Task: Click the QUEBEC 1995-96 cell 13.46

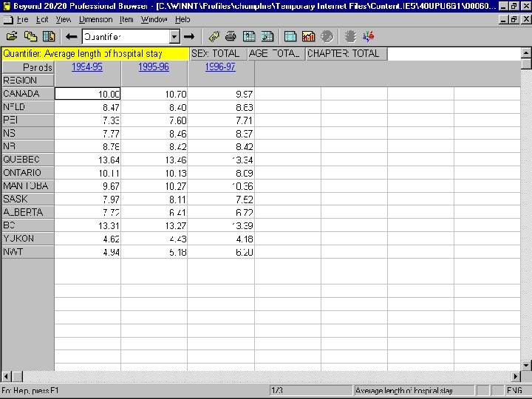Action: pyautogui.click(x=154, y=160)
